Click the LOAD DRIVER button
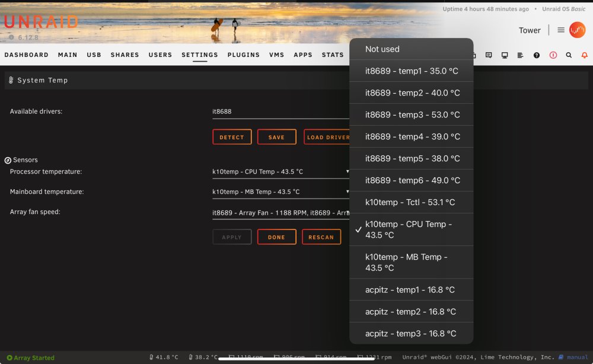Image resolution: width=593 pixels, height=364 pixels. pyautogui.click(x=327, y=137)
